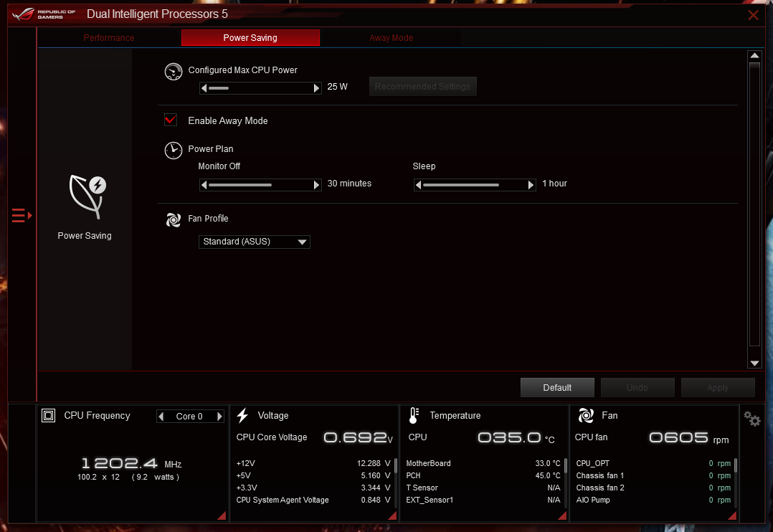773x532 pixels.
Task: Open the Fan Profile Standard (ASUS) dropdown
Action: click(x=255, y=242)
